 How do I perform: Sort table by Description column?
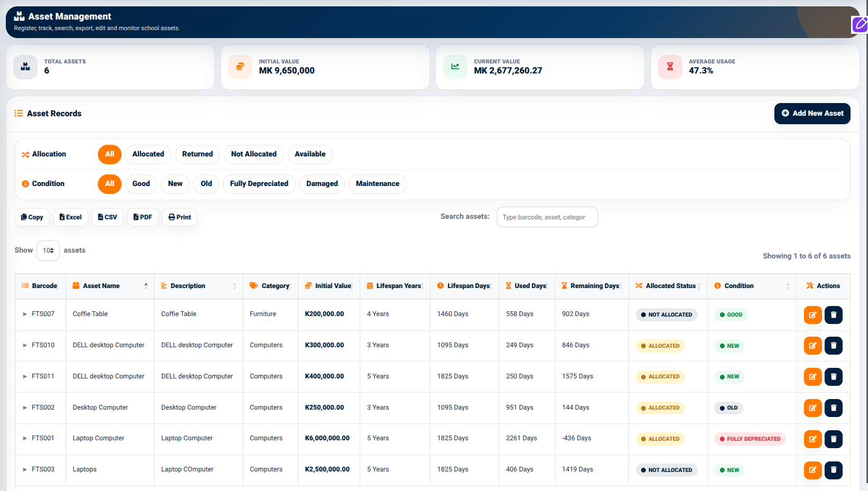point(198,286)
